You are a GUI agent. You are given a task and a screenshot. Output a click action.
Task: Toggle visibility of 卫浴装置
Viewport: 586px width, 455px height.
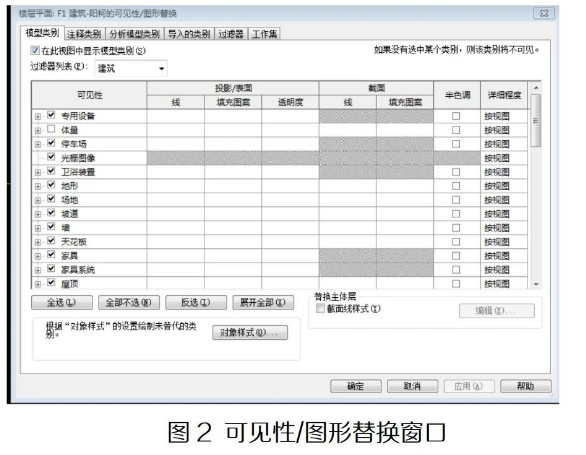tap(51, 171)
